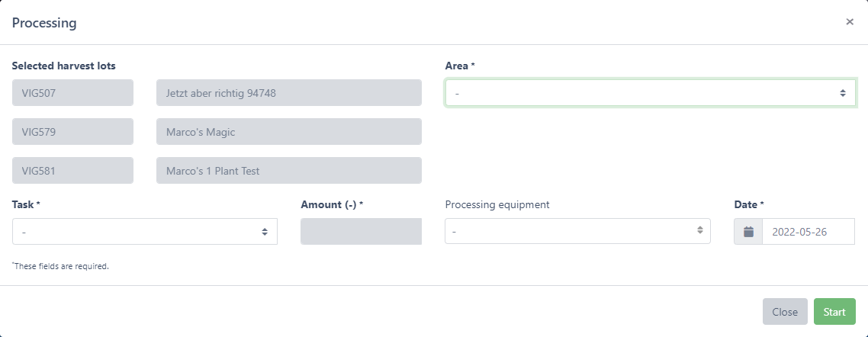The image size is (868, 337).
Task: Select the VIG579 harvest lot field
Action: [x=72, y=132]
